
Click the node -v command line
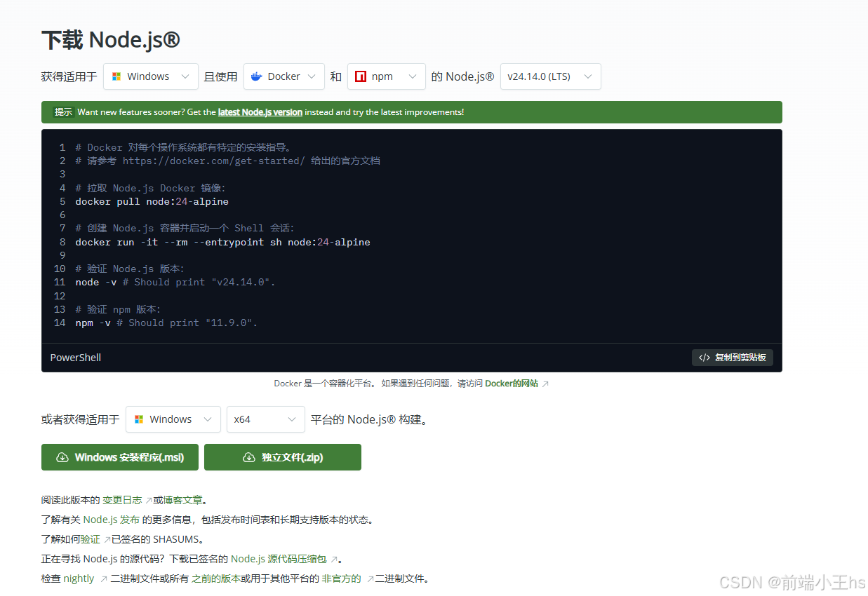[x=175, y=283]
